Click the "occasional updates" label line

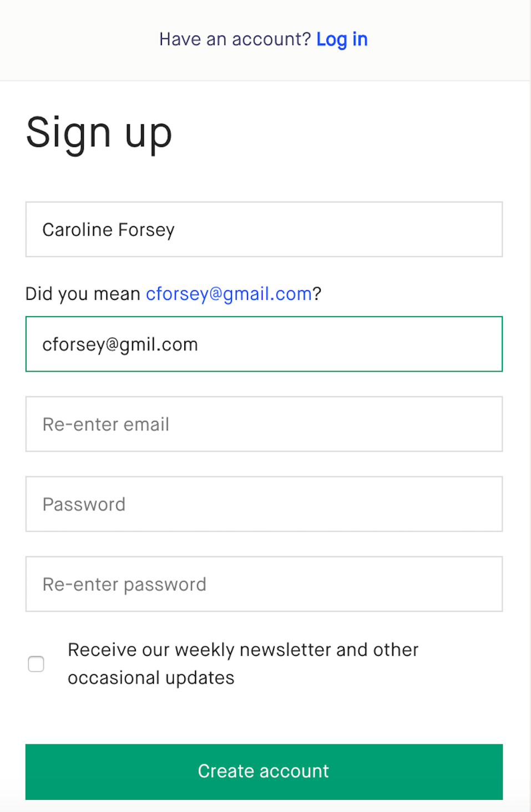pyautogui.click(x=151, y=678)
